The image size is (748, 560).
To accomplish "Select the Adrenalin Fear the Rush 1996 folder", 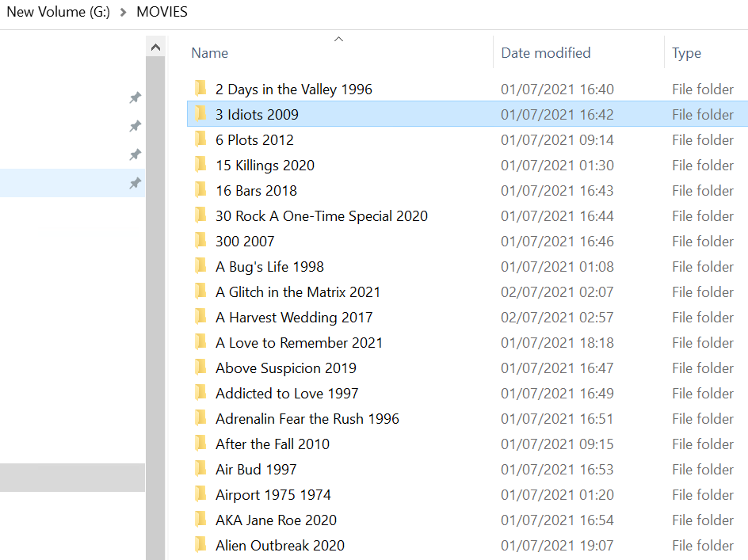I will (x=307, y=418).
